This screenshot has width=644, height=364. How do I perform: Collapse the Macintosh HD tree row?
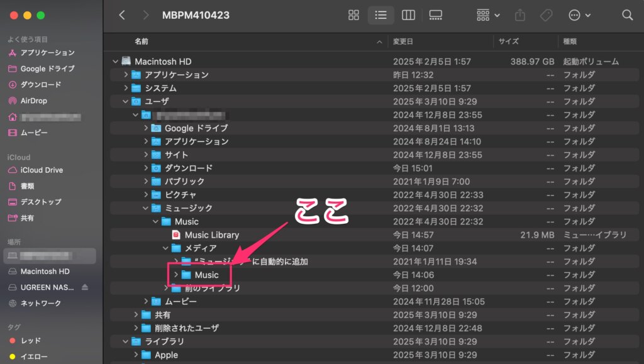pos(115,62)
